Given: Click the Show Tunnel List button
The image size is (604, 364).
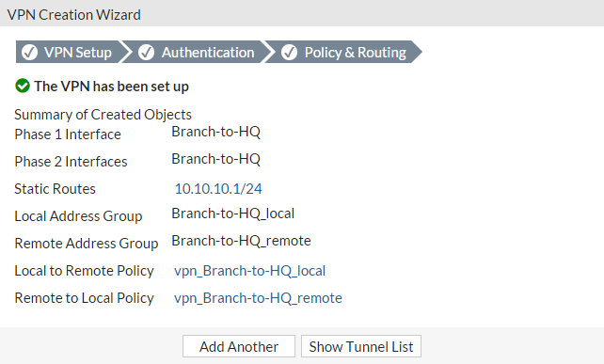Looking at the screenshot, I should click(x=361, y=346).
